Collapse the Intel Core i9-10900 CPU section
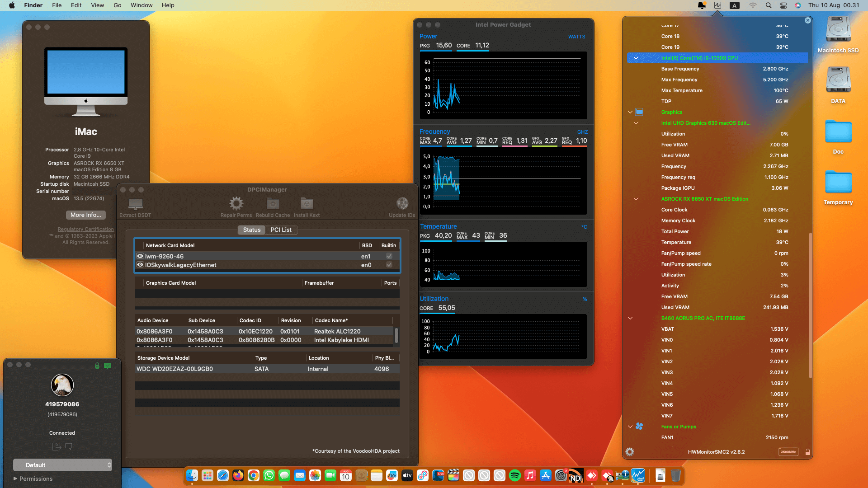 [636, 58]
